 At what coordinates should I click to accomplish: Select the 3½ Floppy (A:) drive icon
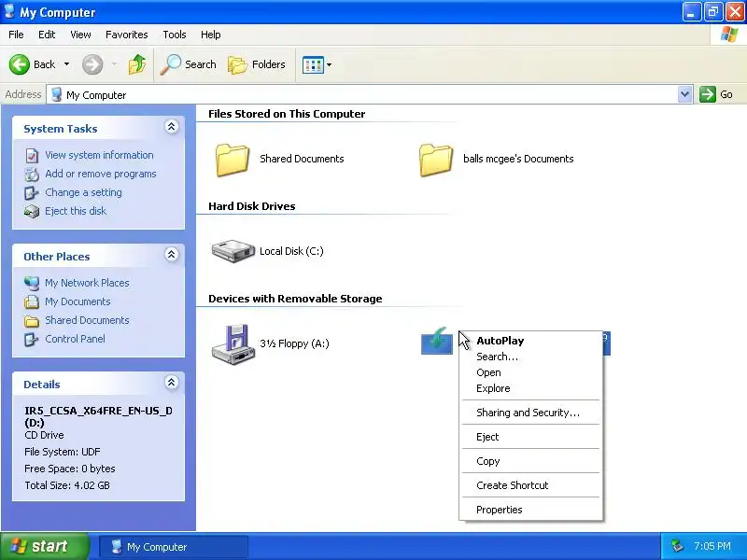coord(233,344)
